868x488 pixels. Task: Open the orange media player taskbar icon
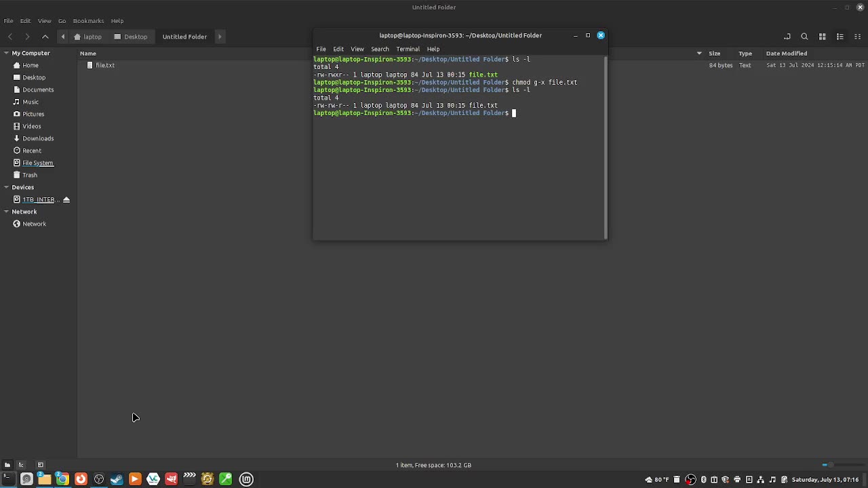click(x=135, y=479)
